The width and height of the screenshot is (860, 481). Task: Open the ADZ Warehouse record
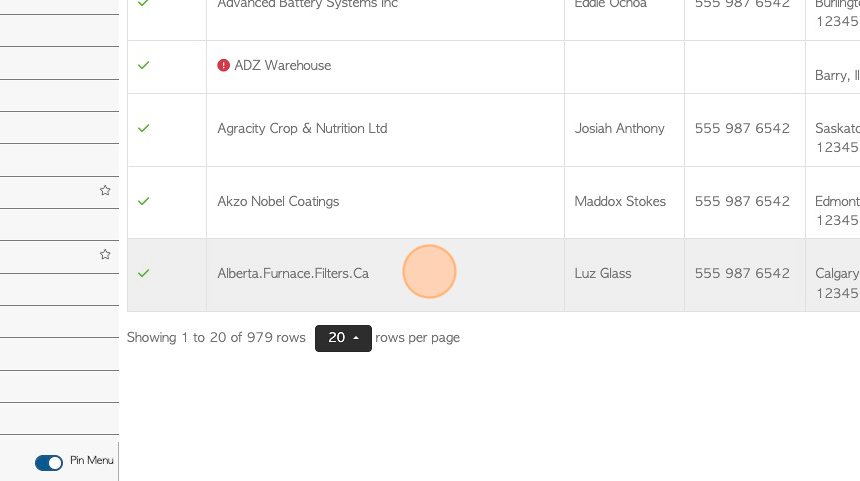282,65
